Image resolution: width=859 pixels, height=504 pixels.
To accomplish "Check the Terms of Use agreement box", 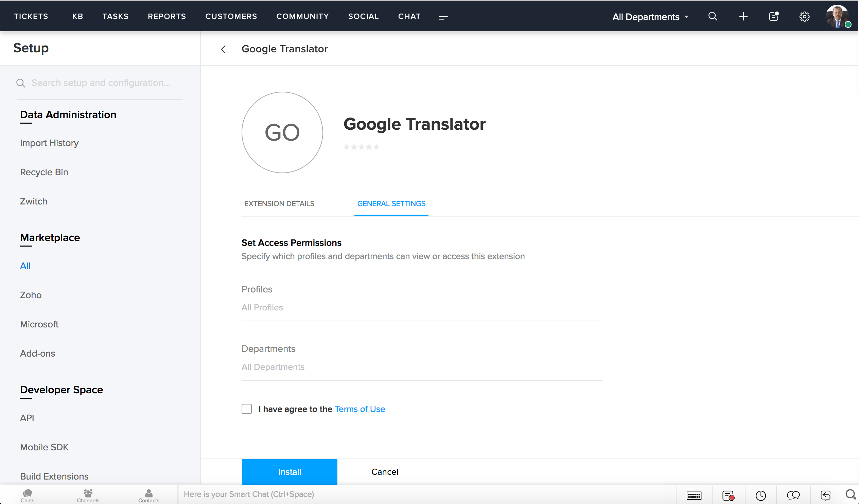I will (246, 409).
